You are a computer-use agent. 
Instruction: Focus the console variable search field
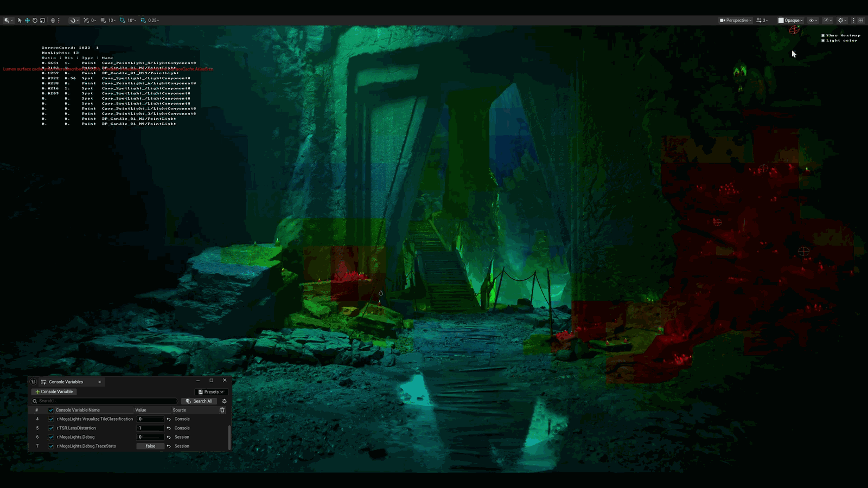point(105,401)
